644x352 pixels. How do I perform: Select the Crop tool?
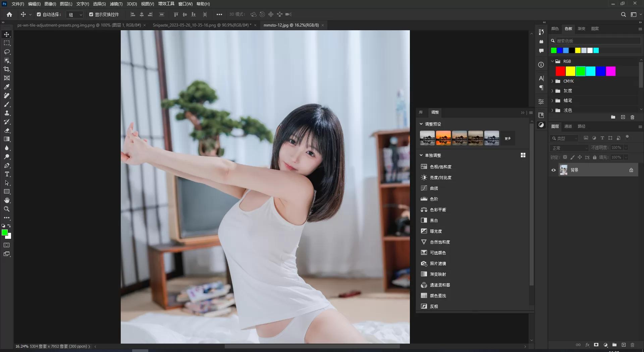tap(7, 69)
